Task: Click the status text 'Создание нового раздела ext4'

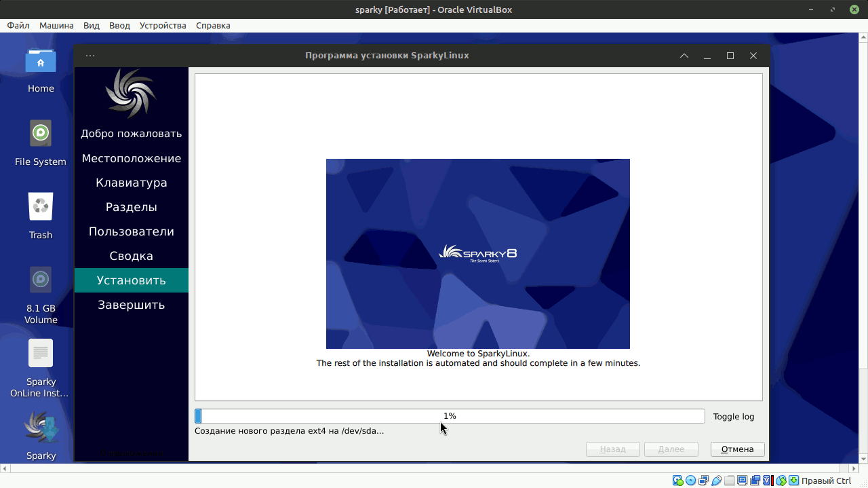Action: pyautogui.click(x=290, y=431)
